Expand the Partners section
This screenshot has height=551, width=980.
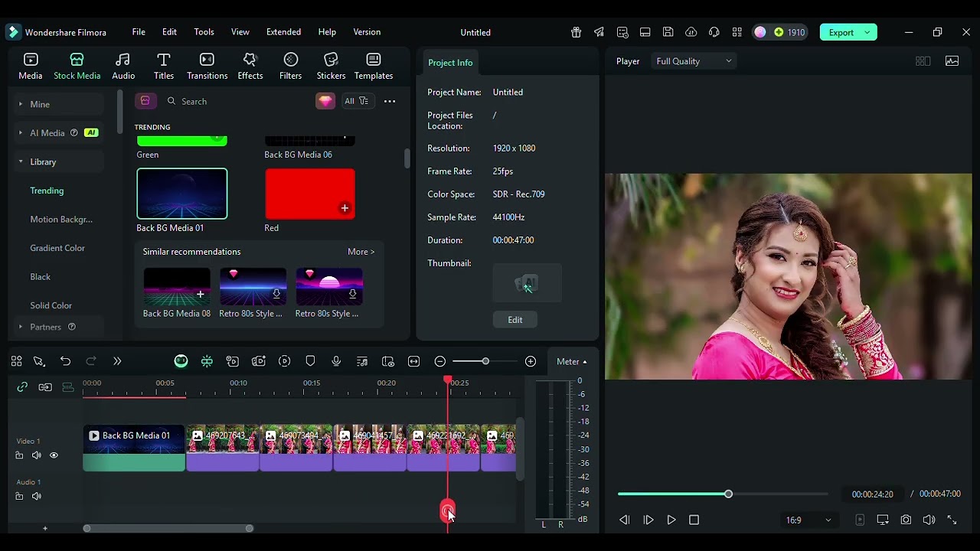point(21,328)
